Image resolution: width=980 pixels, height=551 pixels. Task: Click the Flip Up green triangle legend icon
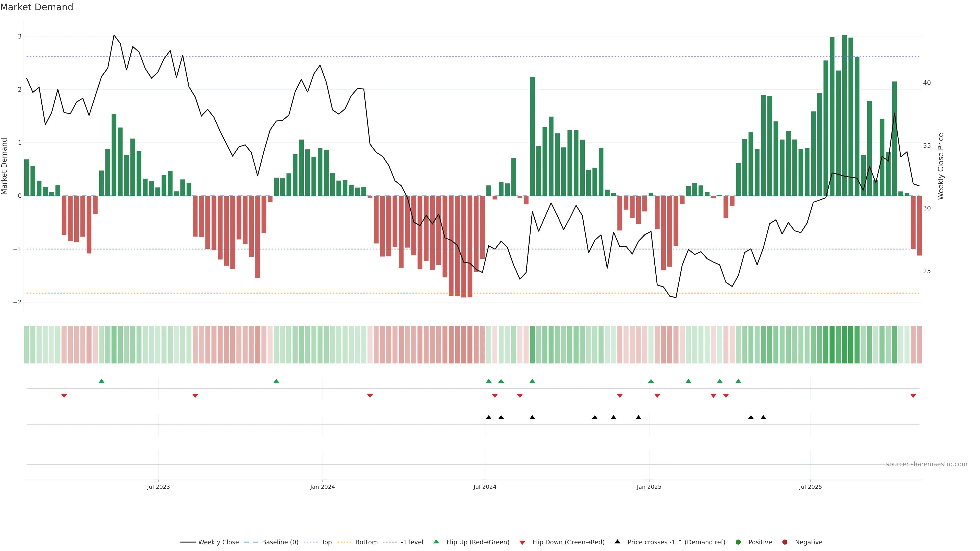[x=436, y=542]
